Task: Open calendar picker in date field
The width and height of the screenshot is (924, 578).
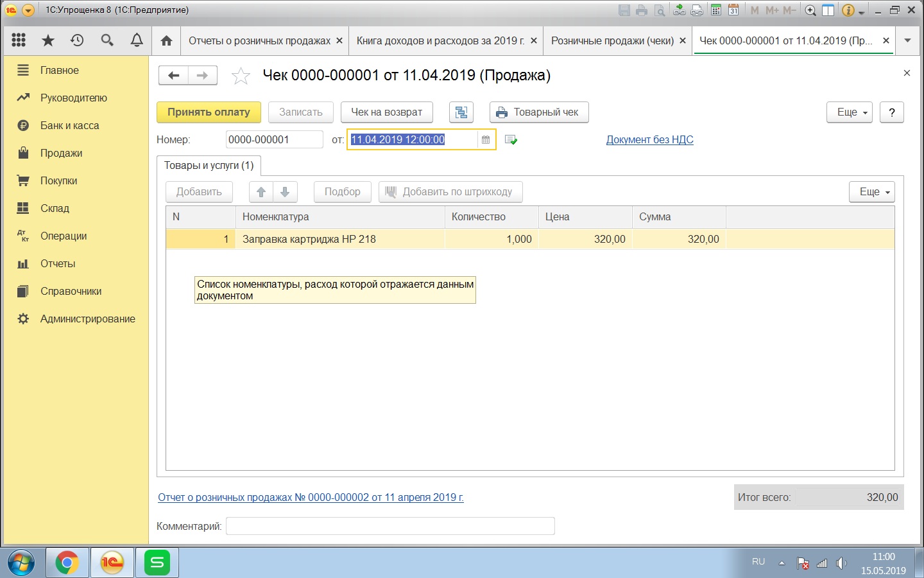Action: click(x=486, y=140)
